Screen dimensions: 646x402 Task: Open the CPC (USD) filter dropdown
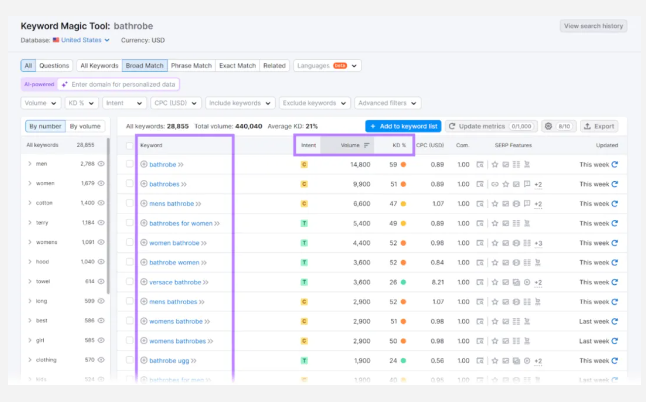point(176,103)
